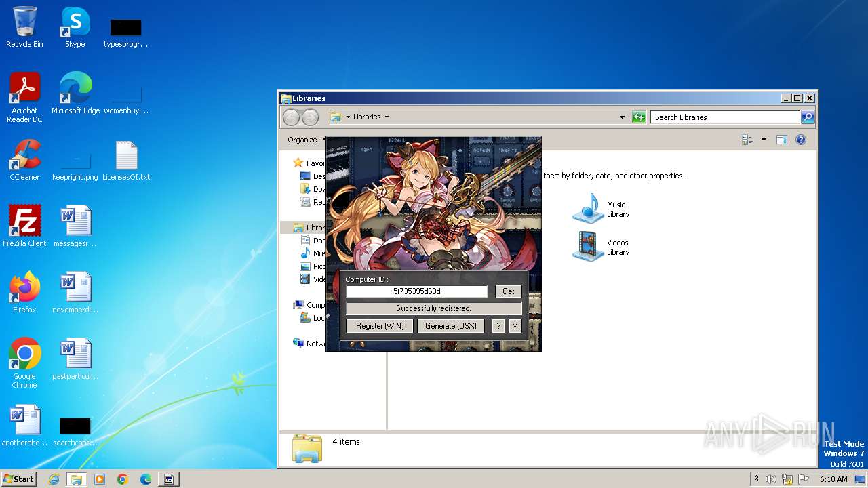The image size is (868, 488).
Task: Select the 'Successfully registered.' status text
Action: click(433, 308)
